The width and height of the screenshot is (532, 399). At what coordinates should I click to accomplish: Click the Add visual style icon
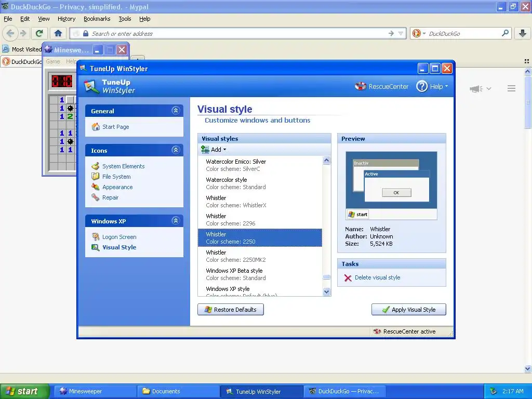coord(205,149)
